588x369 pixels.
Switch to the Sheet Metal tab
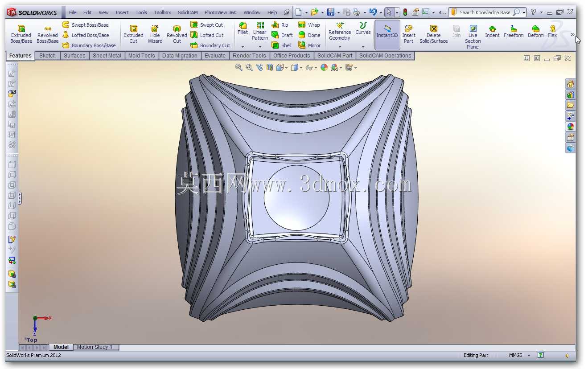pos(107,56)
